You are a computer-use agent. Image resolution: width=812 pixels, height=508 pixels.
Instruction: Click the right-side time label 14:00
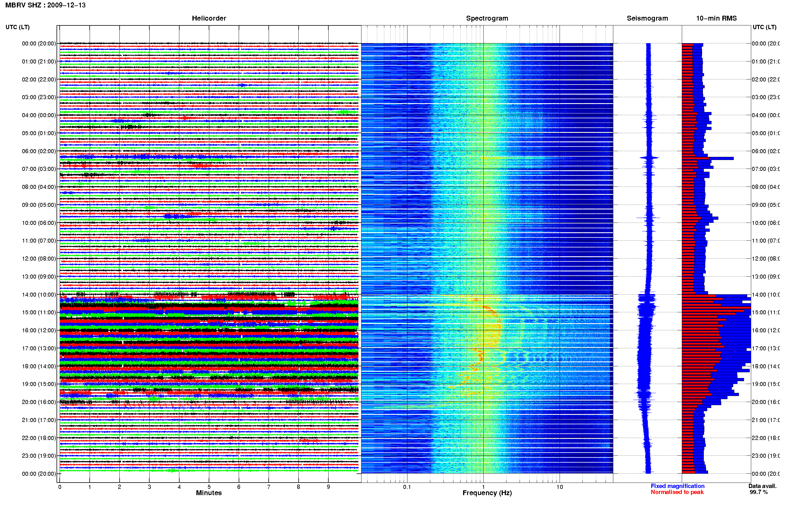coord(765,295)
